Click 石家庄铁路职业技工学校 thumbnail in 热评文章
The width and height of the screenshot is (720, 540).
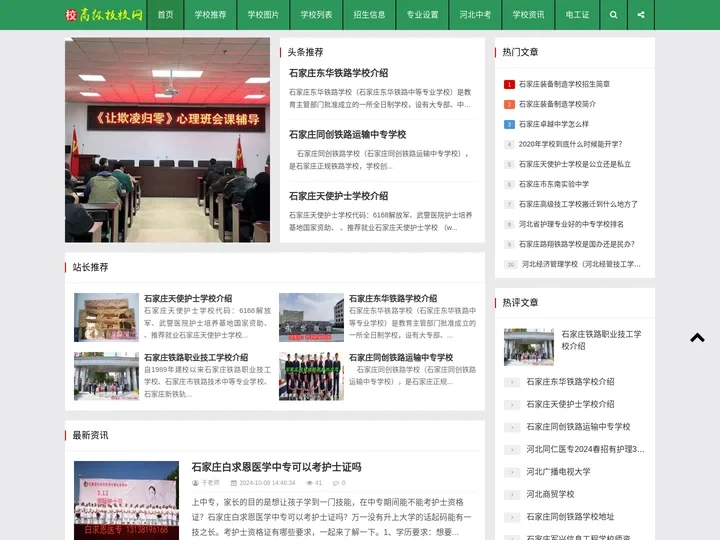[529, 347]
